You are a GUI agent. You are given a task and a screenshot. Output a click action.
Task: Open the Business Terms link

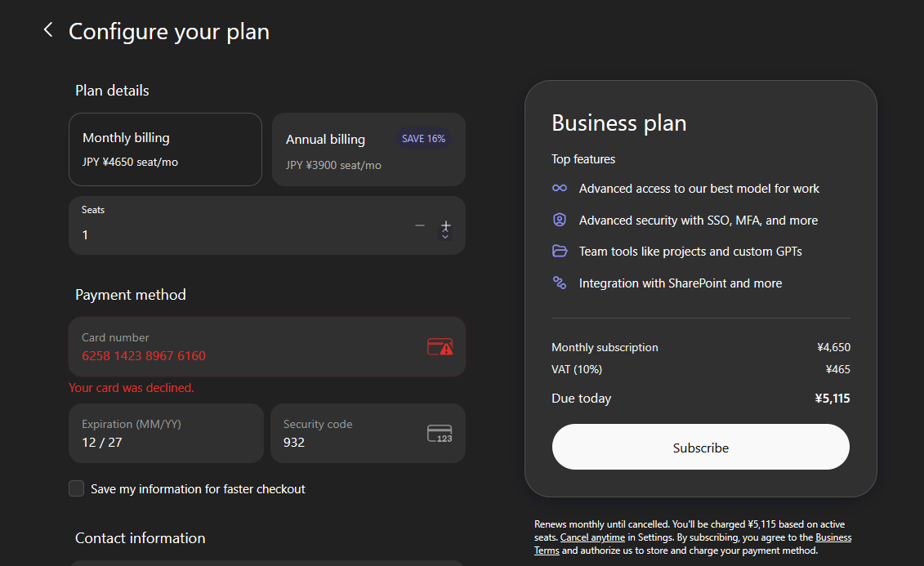[x=832, y=537]
